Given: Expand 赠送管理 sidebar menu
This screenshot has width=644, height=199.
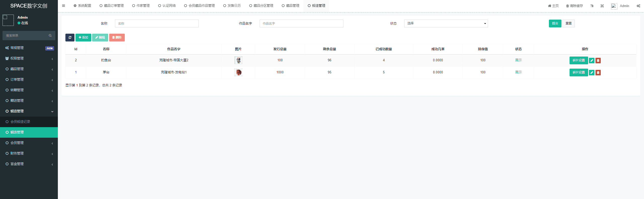Looking at the screenshot, I should (29, 101).
